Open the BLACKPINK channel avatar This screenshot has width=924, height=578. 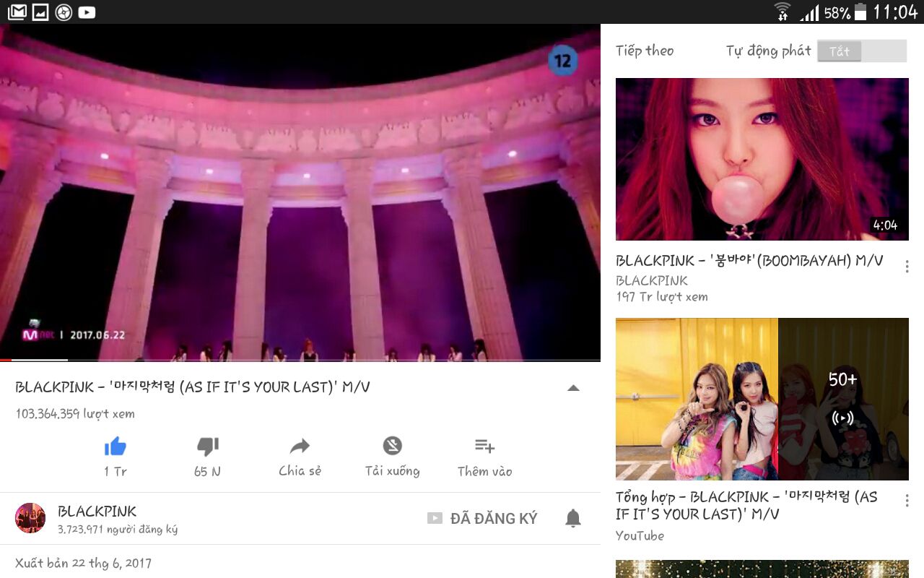pos(30,518)
